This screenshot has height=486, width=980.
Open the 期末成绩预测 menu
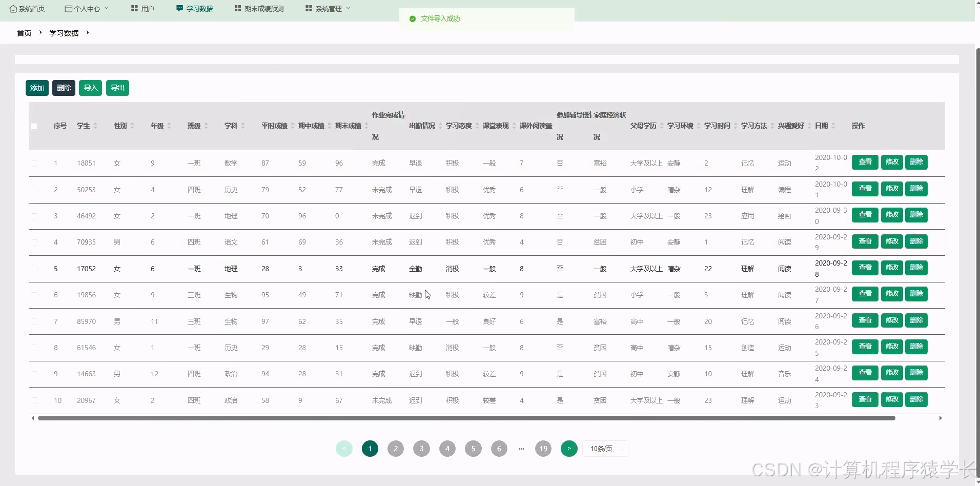(x=259, y=9)
